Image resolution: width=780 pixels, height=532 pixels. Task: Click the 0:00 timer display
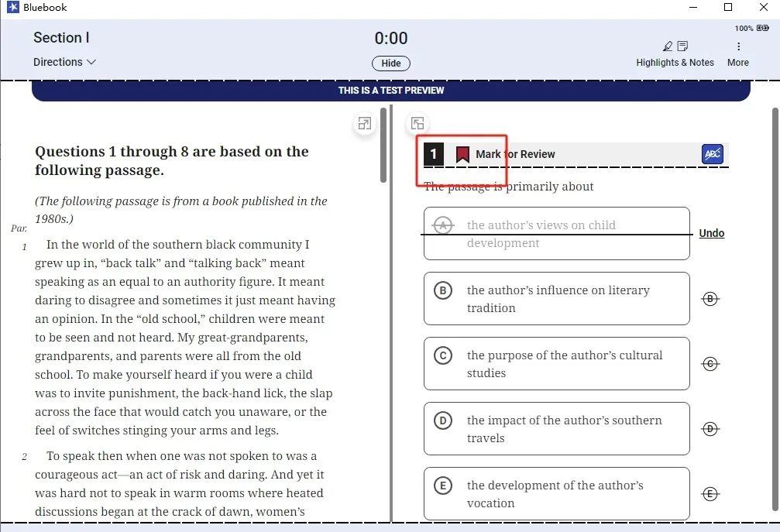tap(391, 38)
